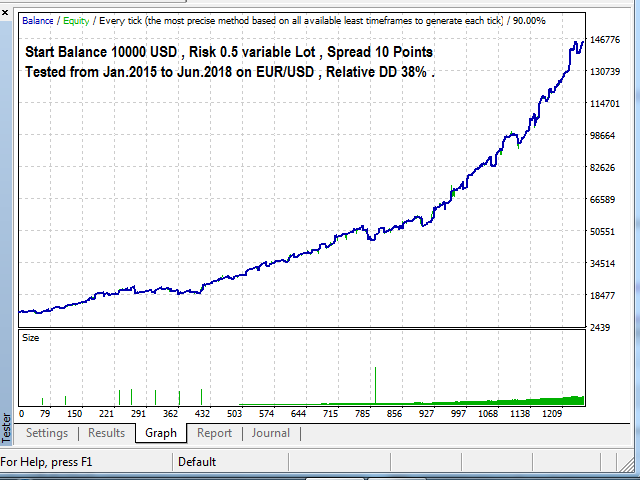
Task: Click the 291 trade-number axis label
Action: click(138, 414)
